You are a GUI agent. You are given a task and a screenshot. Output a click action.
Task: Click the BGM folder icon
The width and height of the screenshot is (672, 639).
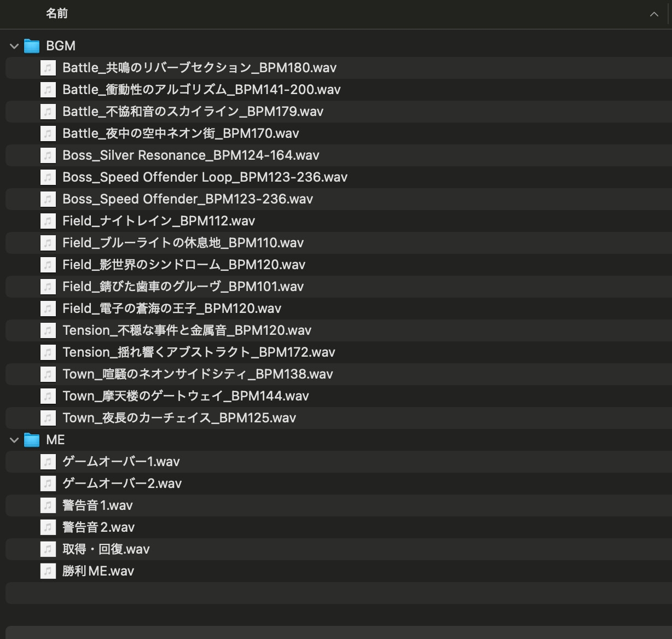[32, 46]
